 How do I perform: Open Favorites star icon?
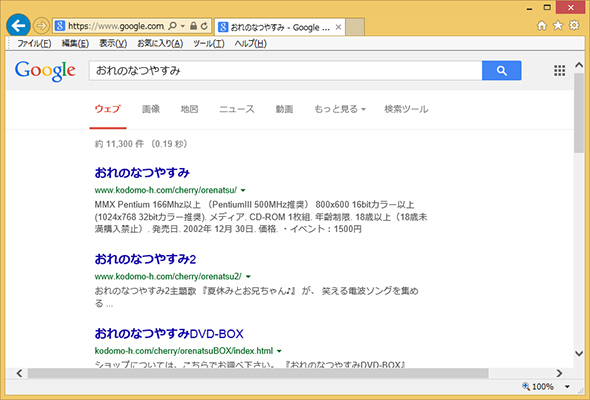(558, 25)
